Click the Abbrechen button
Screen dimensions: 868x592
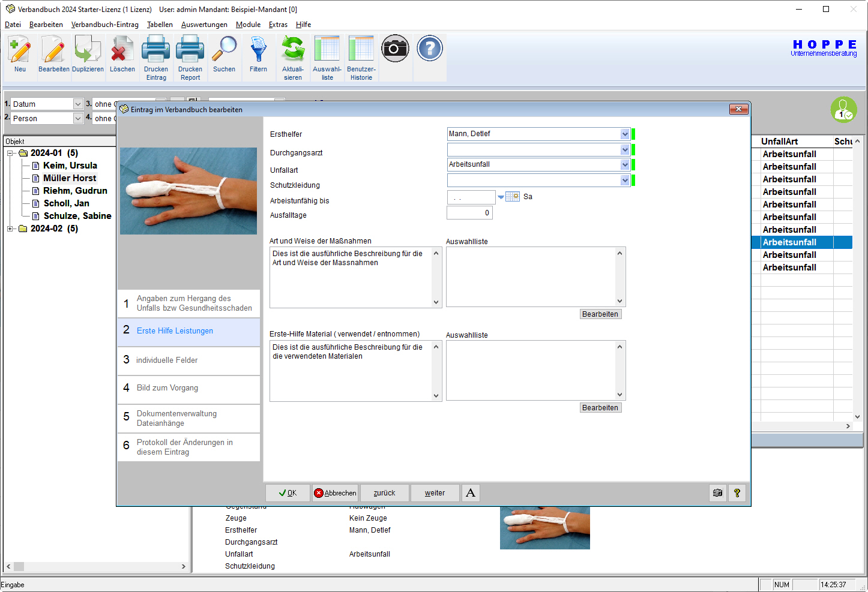point(335,493)
